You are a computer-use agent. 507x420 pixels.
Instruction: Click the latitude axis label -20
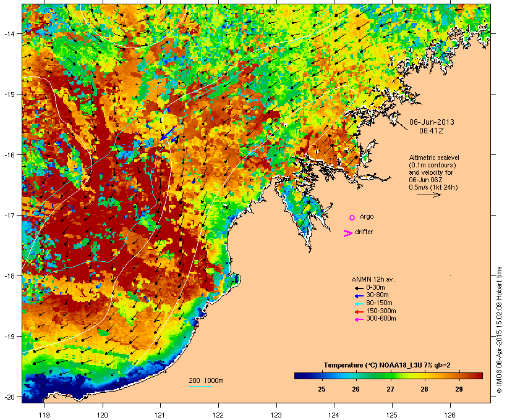[9, 397]
